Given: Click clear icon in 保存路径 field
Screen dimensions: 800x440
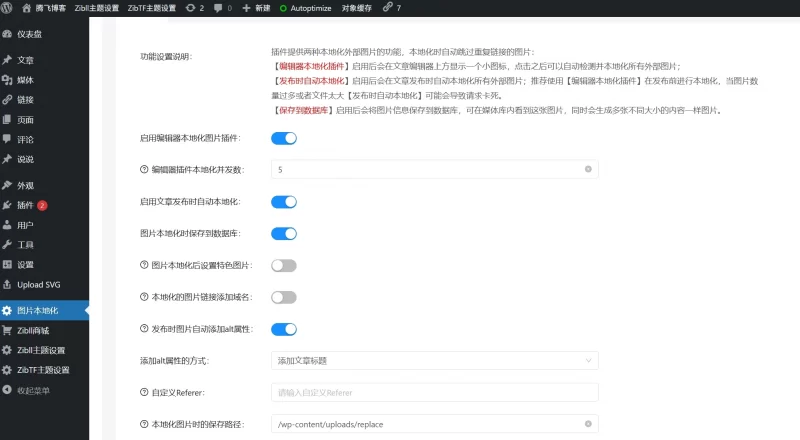Looking at the screenshot, I should tap(588, 424).
